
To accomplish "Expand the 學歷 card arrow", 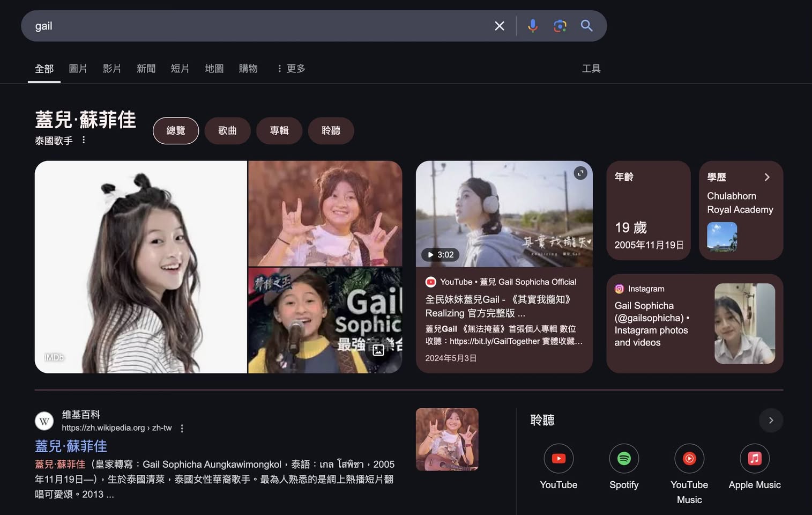I will pyautogui.click(x=767, y=177).
